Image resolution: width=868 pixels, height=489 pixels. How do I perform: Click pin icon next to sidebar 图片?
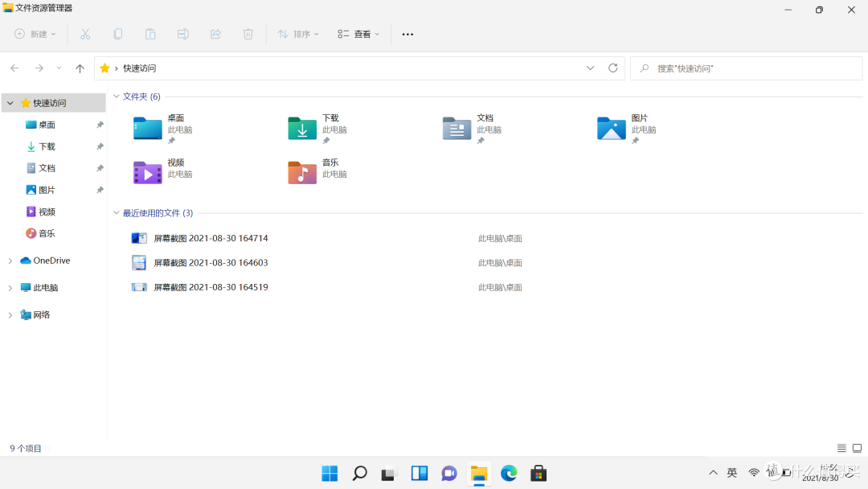100,190
